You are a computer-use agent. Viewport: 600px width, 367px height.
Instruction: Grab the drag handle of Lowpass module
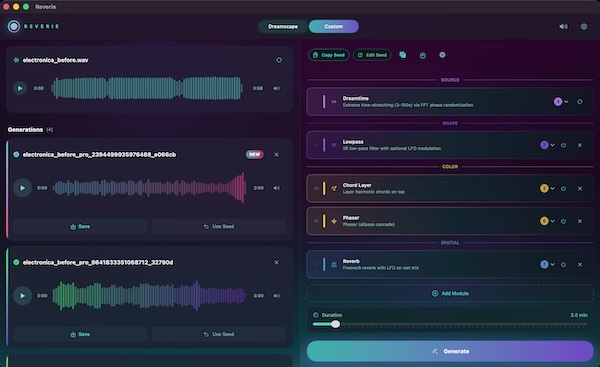tap(316, 145)
